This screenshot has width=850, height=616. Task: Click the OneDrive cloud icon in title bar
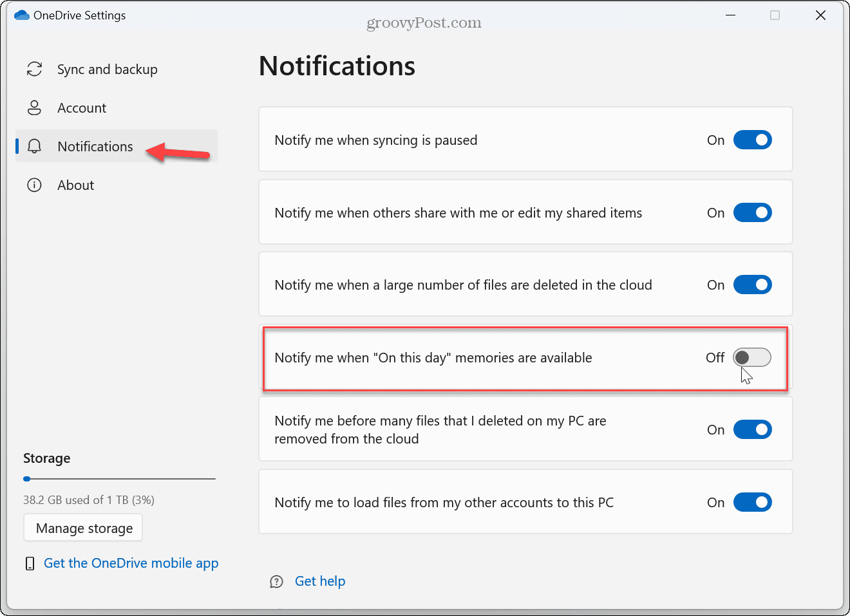[x=22, y=15]
